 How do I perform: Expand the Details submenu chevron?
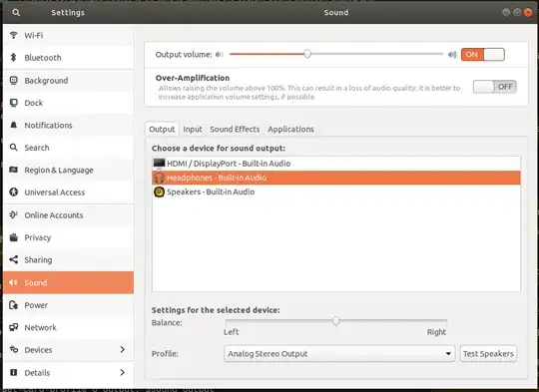[123, 372]
